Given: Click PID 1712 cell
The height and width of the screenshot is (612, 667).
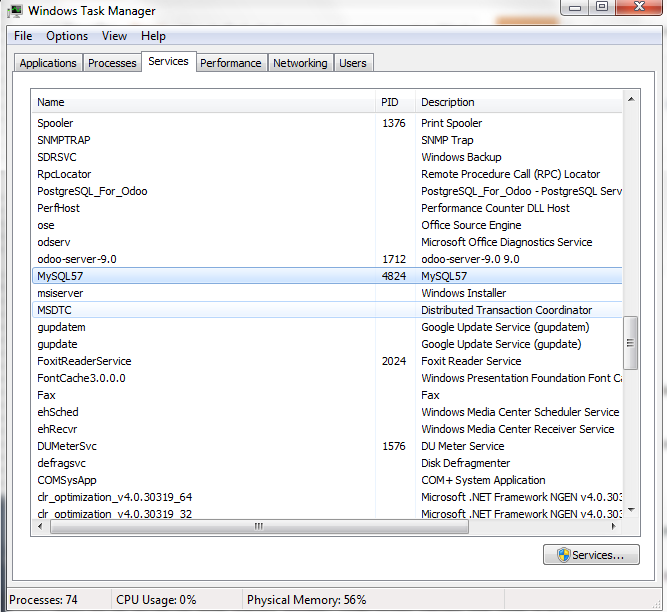Looking at the screenshot, I should [394, 259].
